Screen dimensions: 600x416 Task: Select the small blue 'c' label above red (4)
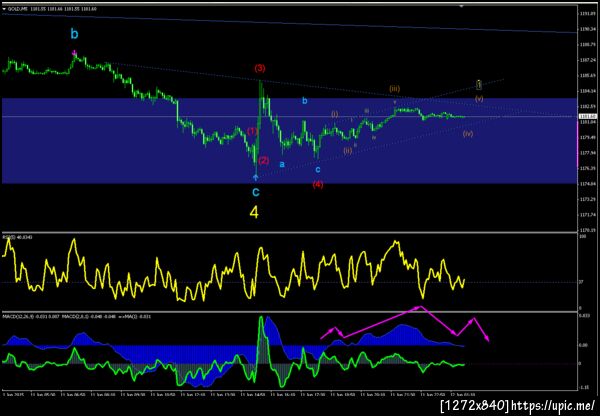coord(318,170)
